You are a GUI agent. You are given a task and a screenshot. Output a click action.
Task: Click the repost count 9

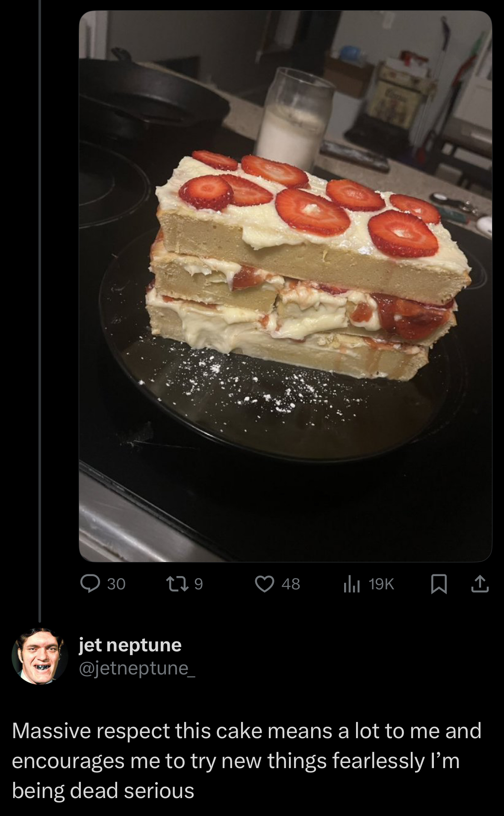[198, 584]
